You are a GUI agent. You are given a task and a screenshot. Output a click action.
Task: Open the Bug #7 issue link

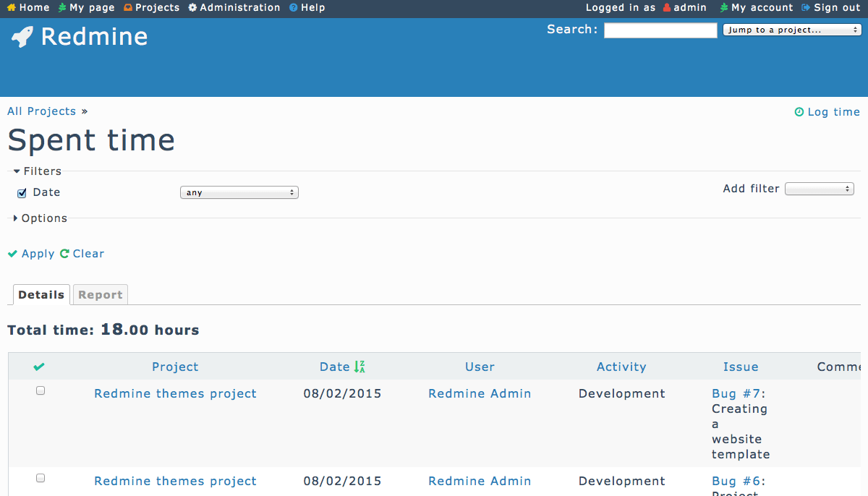736,394
